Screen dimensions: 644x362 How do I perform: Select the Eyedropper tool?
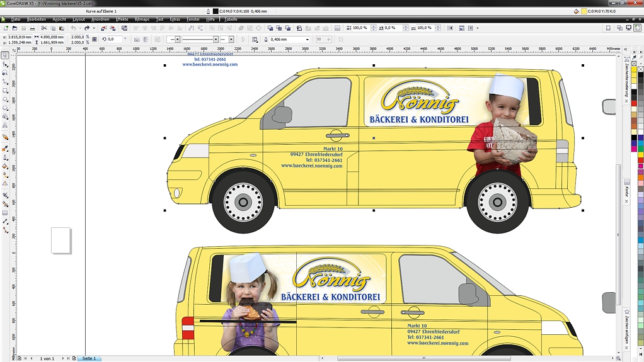coord(5,149)
